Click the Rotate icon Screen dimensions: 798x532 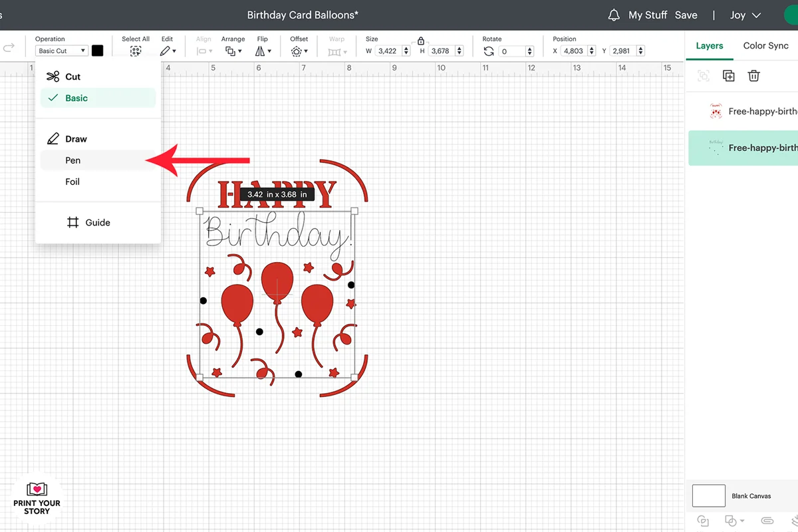489,51
